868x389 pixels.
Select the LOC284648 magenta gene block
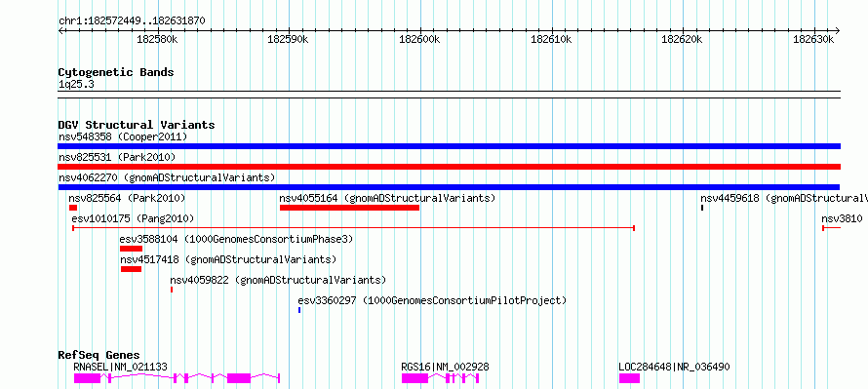[629, 378]
